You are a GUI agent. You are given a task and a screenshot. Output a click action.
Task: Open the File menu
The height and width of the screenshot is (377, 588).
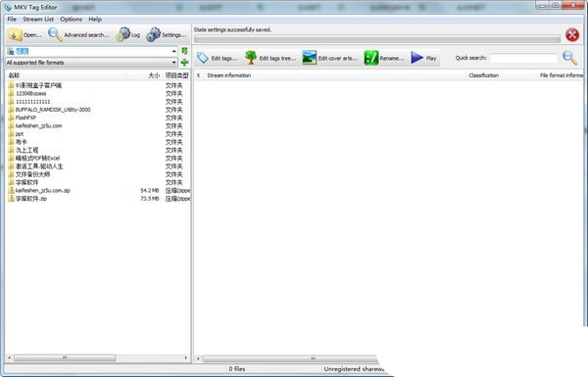tap(12, 20)
